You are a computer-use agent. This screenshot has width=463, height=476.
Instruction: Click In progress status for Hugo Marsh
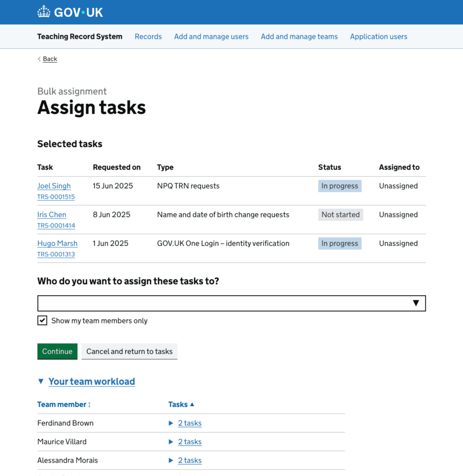[340, 244]
